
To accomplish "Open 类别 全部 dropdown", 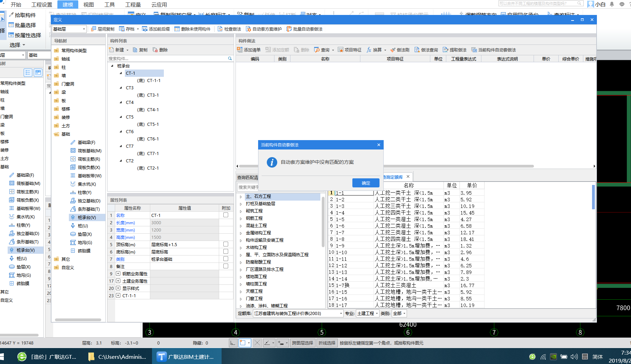I will 399,313.
